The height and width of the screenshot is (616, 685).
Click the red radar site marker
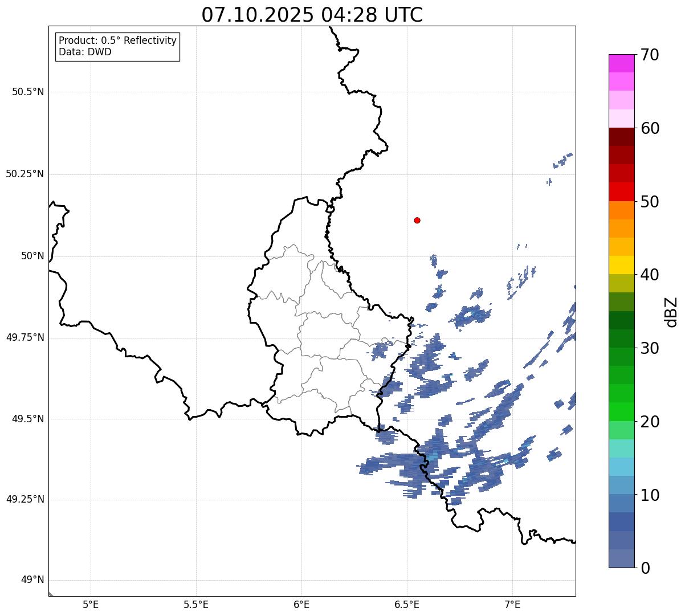point(417,220)
